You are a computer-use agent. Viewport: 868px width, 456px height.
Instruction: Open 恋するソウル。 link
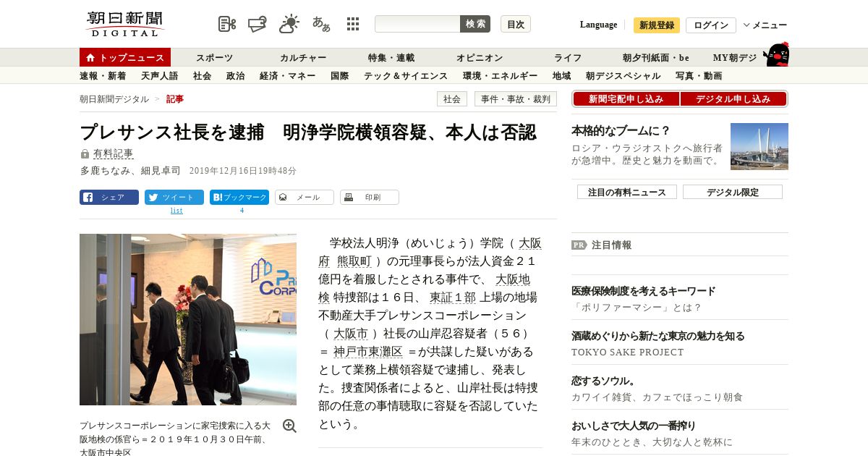pos(603,381)
